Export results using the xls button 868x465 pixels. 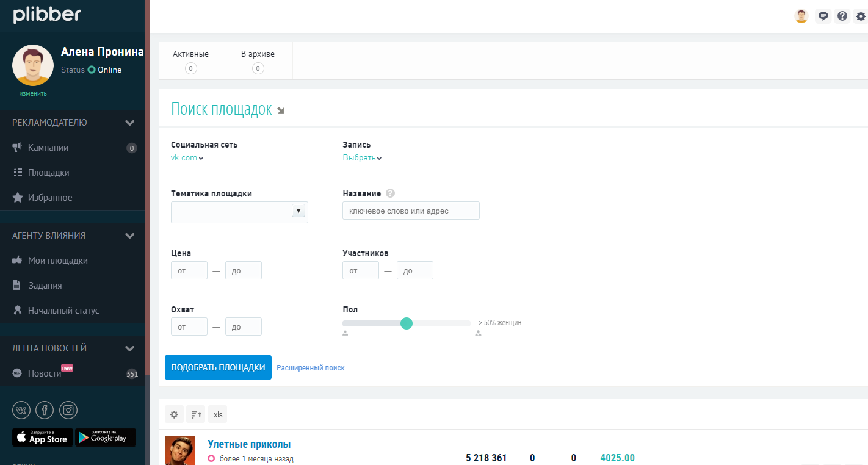(218, 414)
